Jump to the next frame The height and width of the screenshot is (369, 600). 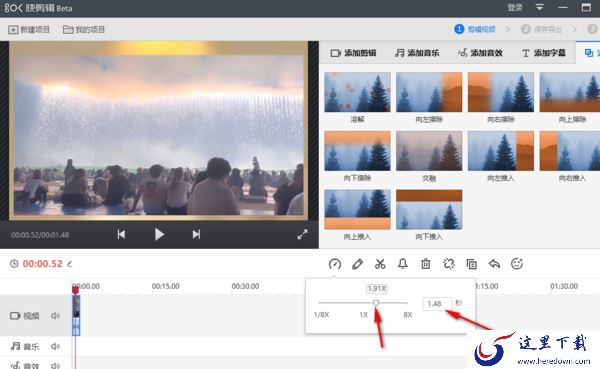tap(196, 234)
